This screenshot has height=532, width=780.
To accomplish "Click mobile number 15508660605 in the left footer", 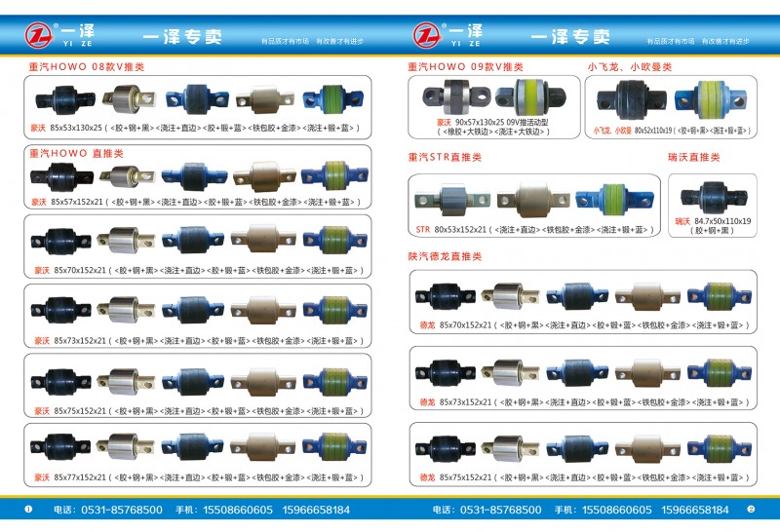I will click(x=238, y=511).
